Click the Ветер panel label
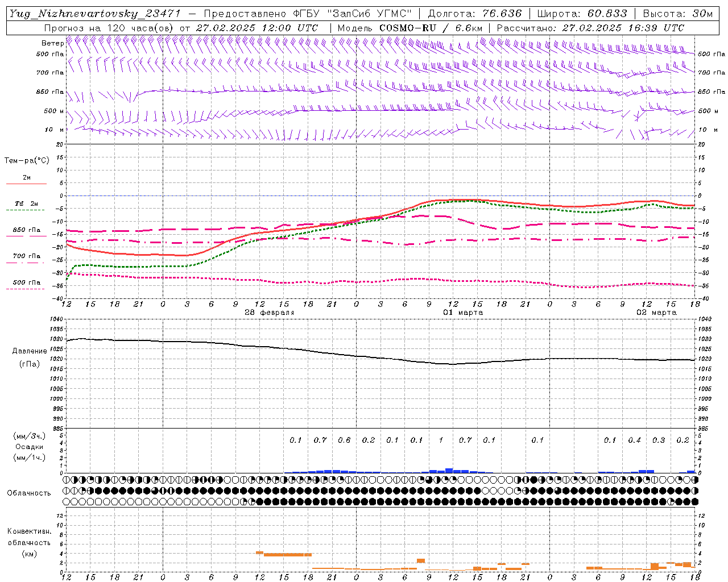The image size is (728, 582). coord(52,43)
